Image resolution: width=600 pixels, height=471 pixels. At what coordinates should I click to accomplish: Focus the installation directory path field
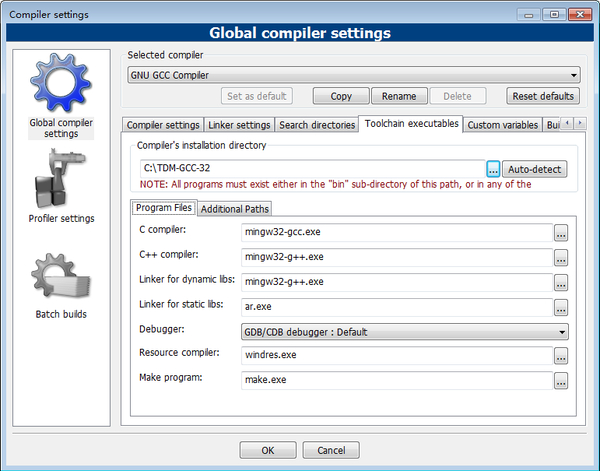[x=313, y=168]
